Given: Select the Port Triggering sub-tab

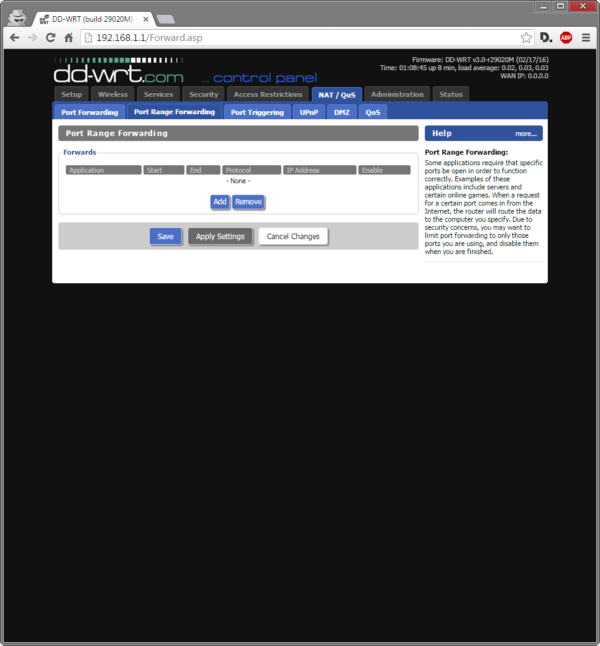Looking at the screenshot, I should (x=258, y=112).
